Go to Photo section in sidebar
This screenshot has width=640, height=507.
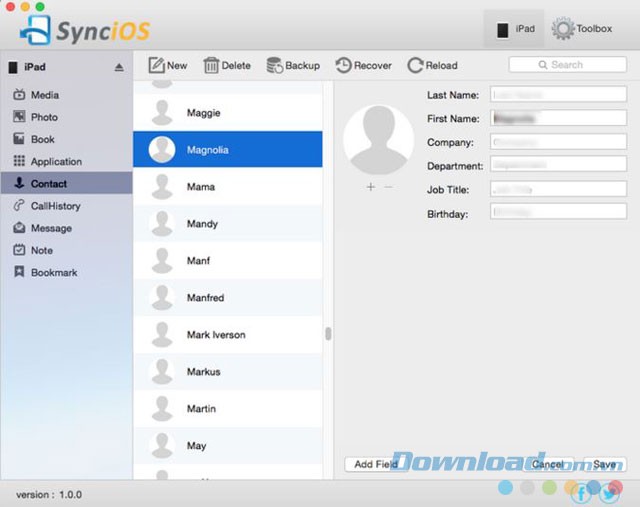point(44,117)
